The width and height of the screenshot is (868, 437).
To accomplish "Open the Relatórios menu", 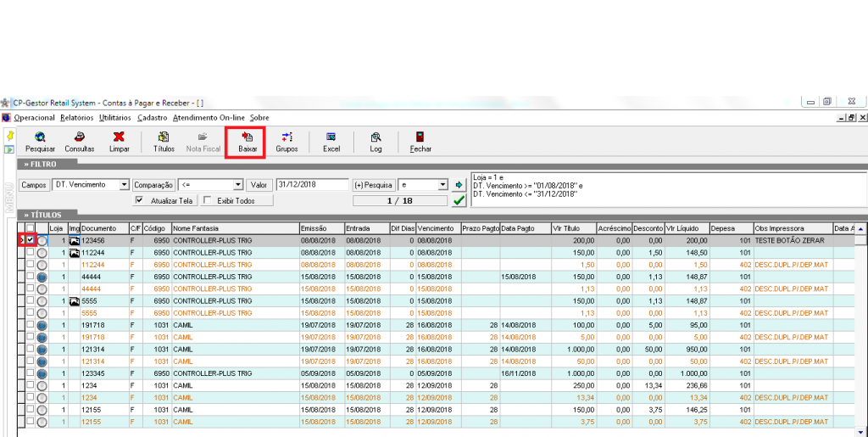I will tap(77, 118).
